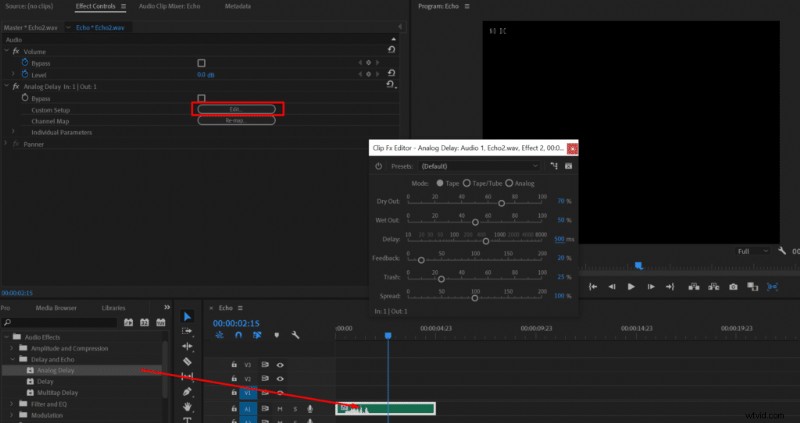Toggle insert sequences as nests button
800x423 pixels.
(219, 335)
